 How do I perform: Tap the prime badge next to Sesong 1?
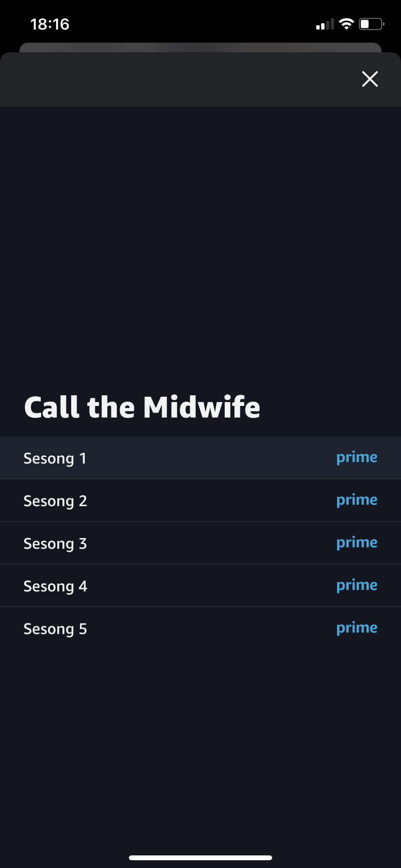point(357,458)
